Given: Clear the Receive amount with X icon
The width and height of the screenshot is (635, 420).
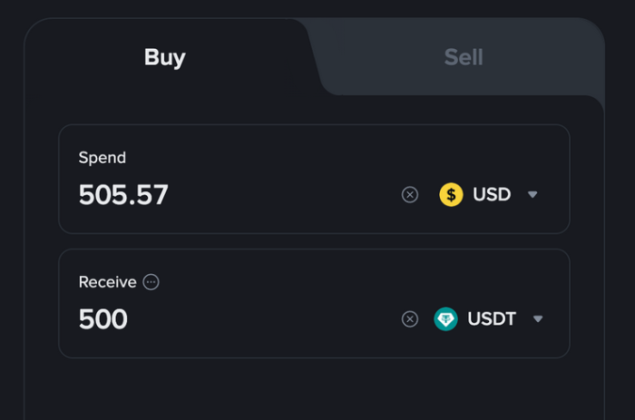Looking at the screenshot, I should [x=410, y=319].
